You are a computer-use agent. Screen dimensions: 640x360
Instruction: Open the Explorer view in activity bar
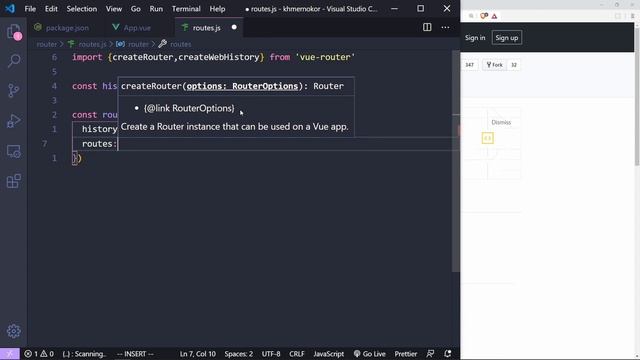pyautogui.click(x=14, y=32)
